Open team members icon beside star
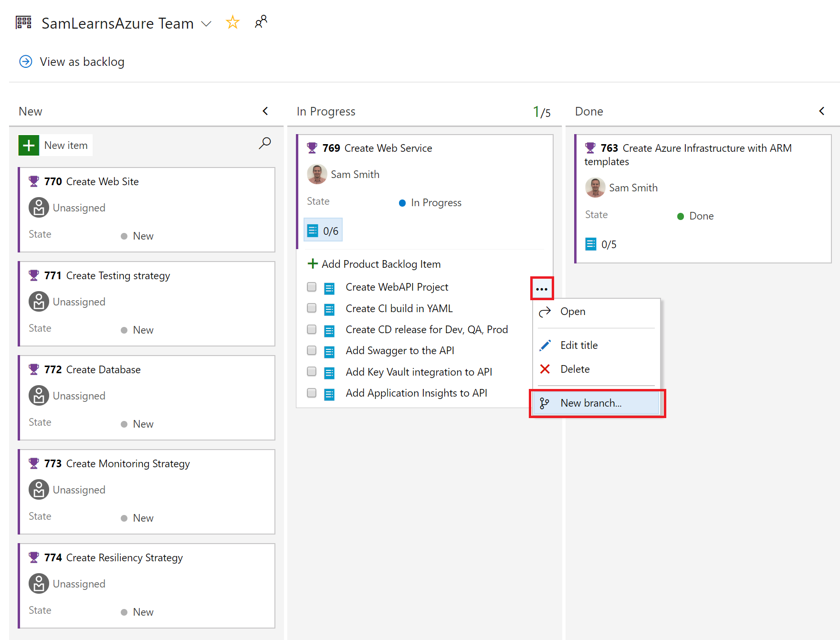Viewport: 840px width, 640px height. [x=261, y=22]
